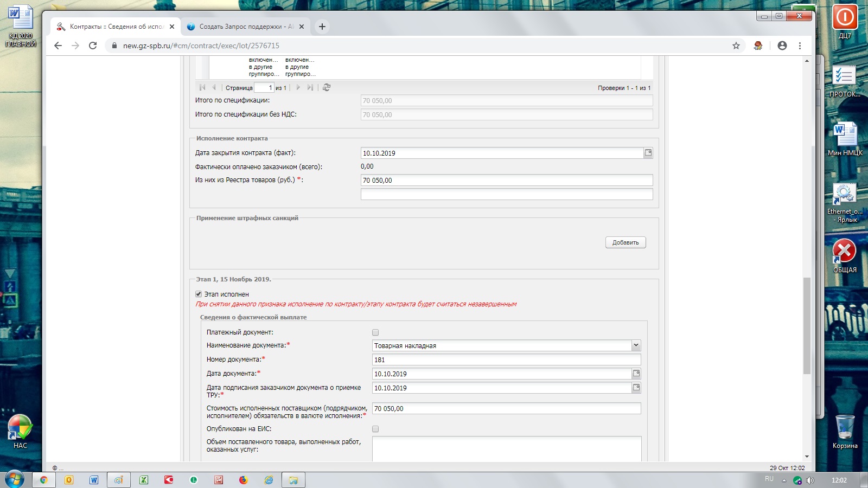Screen dimensions: 868x488
Task: Open the volume control in system tray
Action: (x=810, y=480)
